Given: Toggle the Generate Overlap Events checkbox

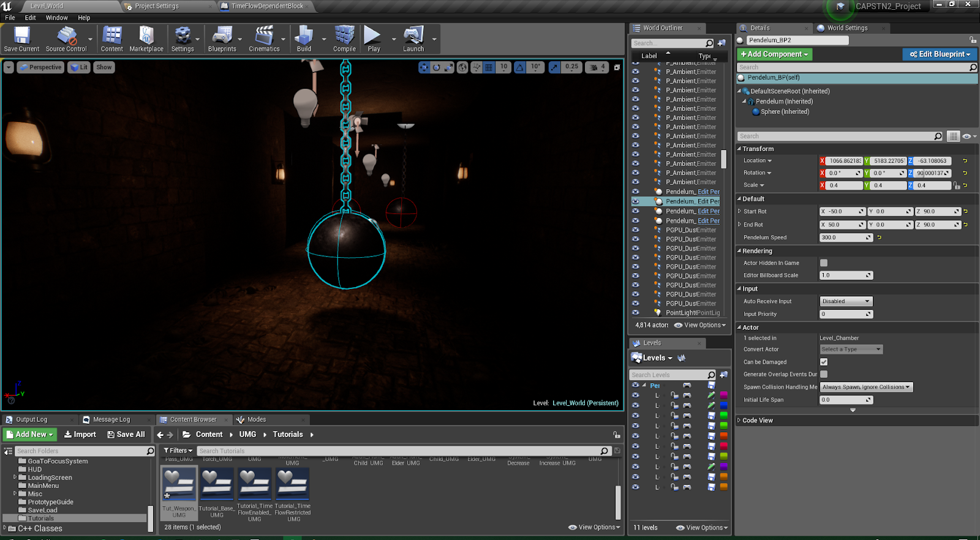Looking at the screenshot, I should [824, 374].
